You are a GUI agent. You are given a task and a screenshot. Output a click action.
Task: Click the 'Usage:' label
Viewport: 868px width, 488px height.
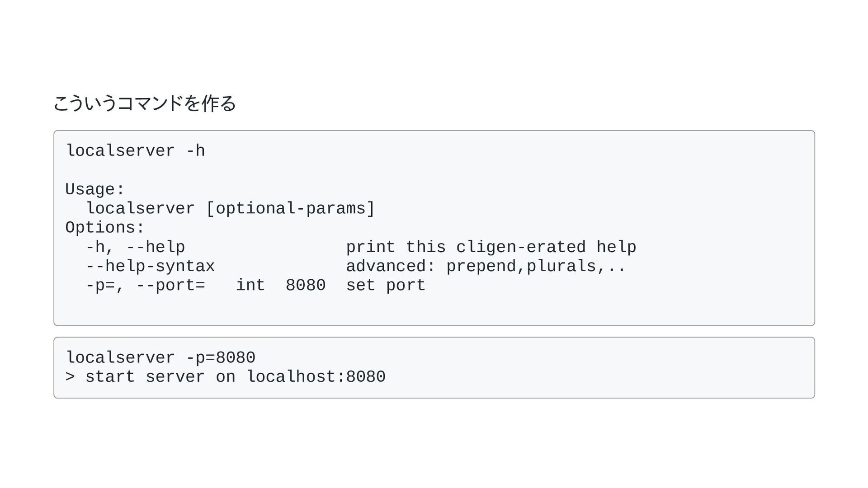(95, 189)
